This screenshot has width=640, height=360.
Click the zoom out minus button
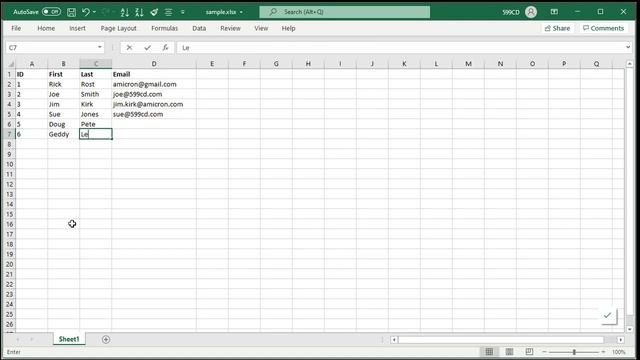click(544, 352)
